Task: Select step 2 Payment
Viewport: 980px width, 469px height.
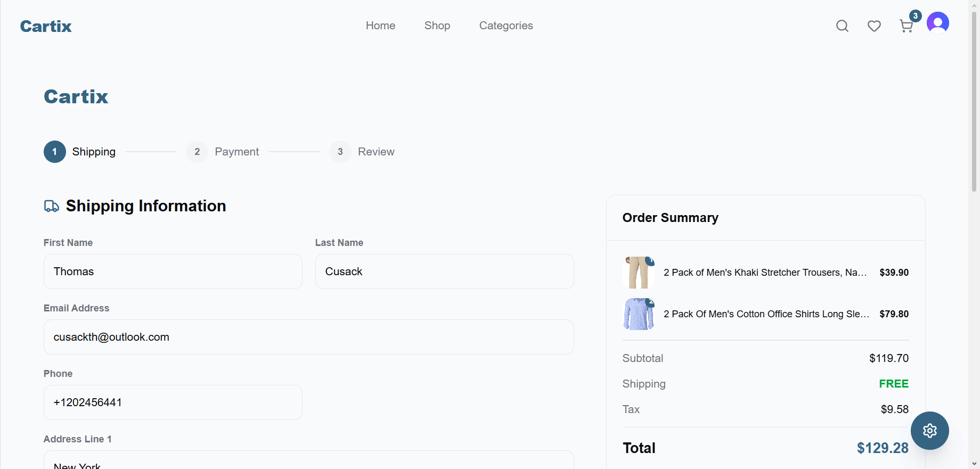Action: (x=223, y=152)
